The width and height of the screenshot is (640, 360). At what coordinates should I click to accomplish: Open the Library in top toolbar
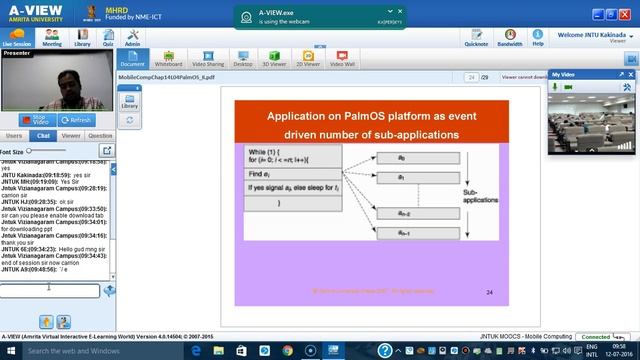(x=82, y=38)
